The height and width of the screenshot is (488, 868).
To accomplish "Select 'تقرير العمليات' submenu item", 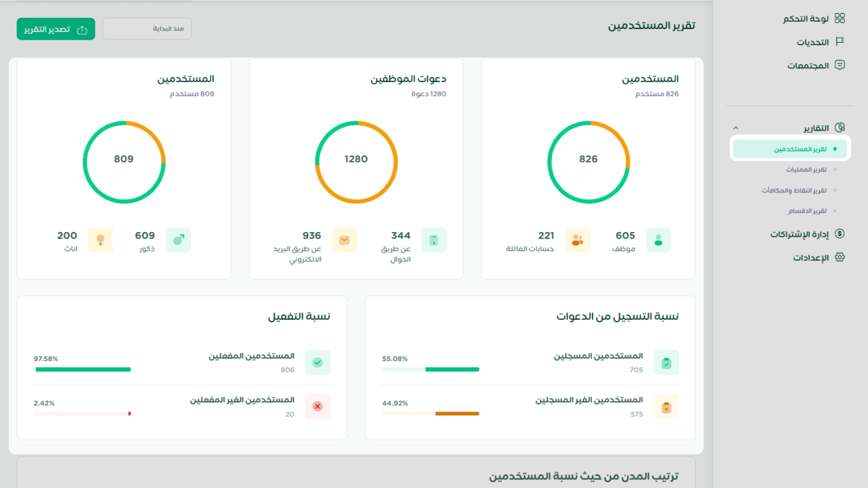I will tap(806, 170).
